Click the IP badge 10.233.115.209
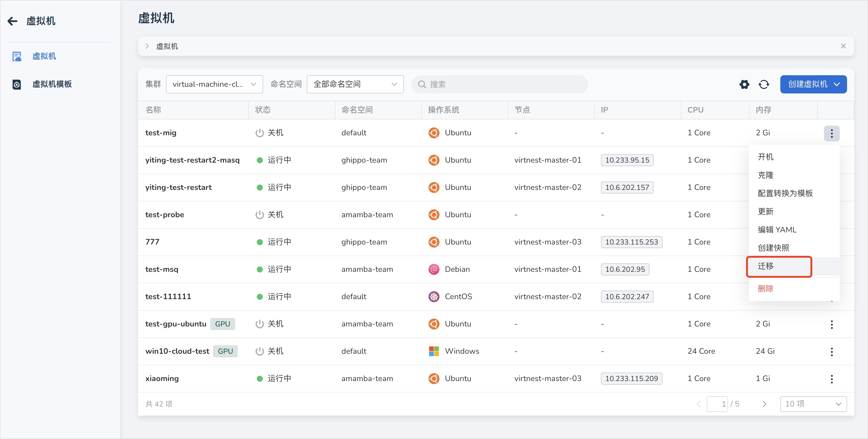This screenshot has height=439, width=868. [631, 378]
